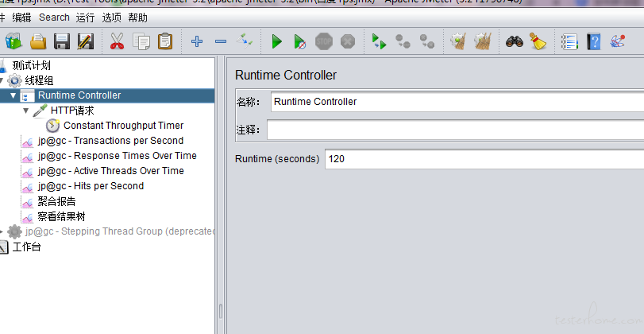This screenshot has height=334, width=644.
Task: Click the Cut scissors icon
Action: [118, 41]
